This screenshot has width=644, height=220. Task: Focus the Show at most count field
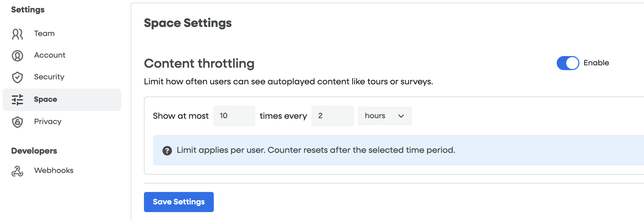(234, 116)
